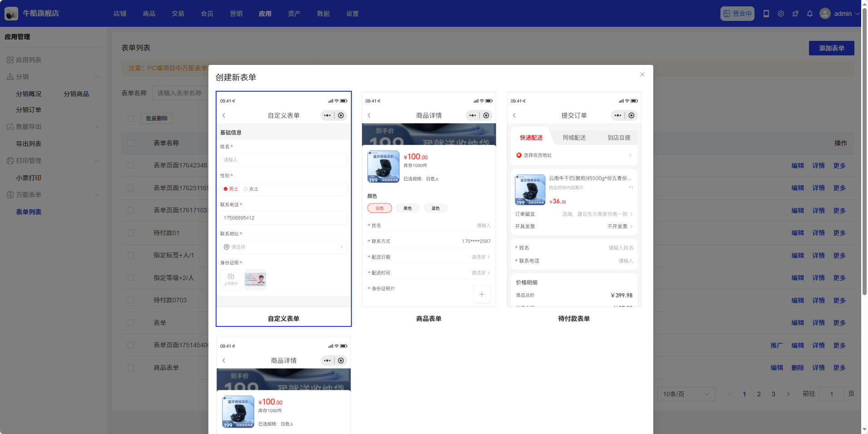Close the create new form dialog

pyautogui.click(x=642, y=74)
